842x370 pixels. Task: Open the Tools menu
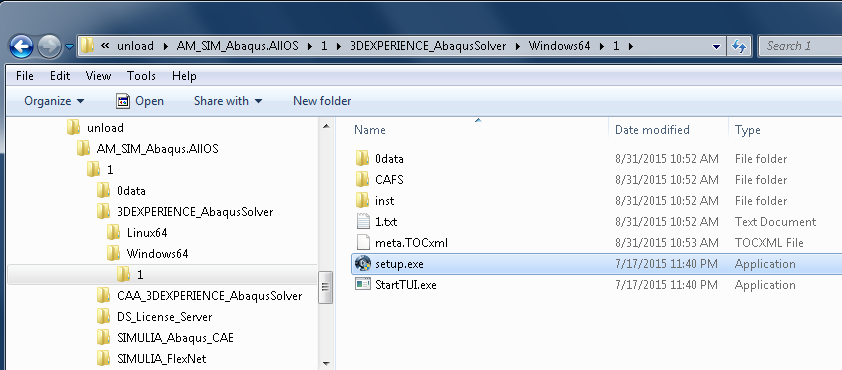pos(141,76)
